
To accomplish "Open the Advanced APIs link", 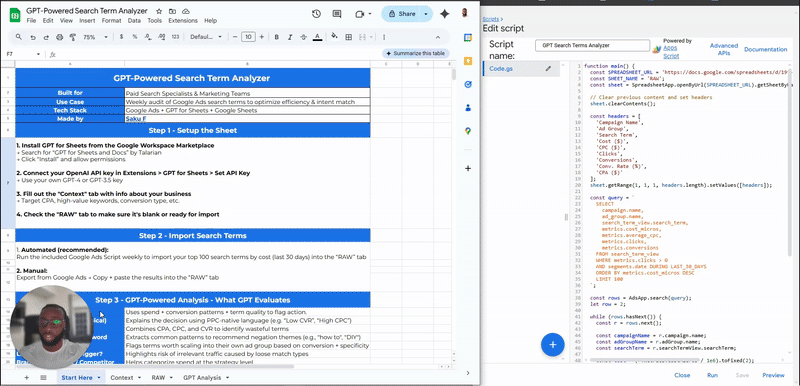I will click(x=723, y=49).
